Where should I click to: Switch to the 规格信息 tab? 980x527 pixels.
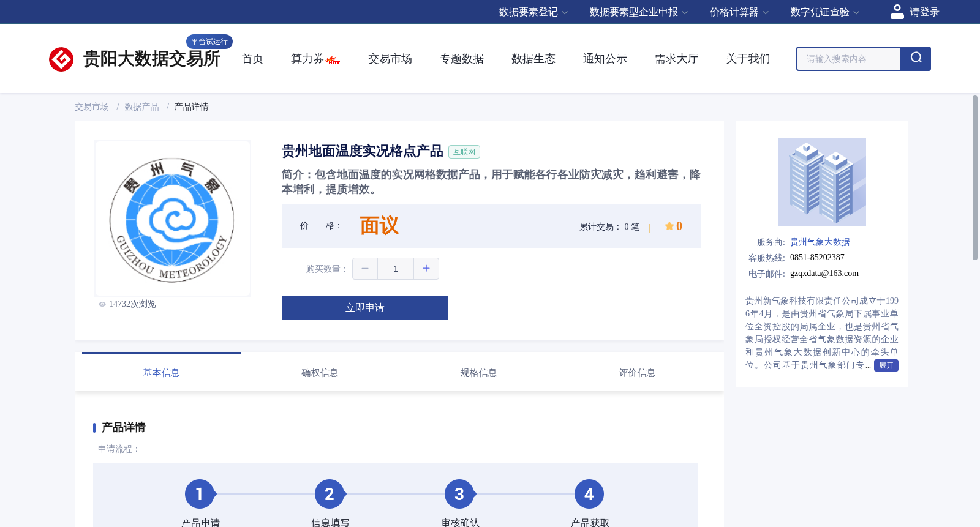pos(478,373)
